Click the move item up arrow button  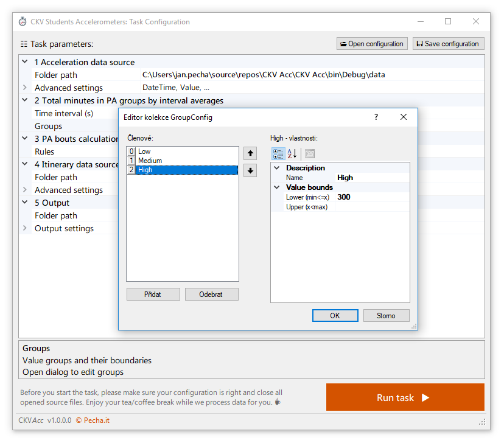click(x=250, y=153)
